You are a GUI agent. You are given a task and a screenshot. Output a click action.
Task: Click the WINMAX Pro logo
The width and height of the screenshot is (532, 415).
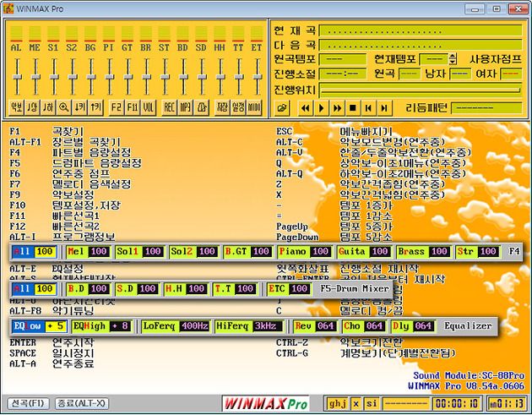pos(266,403)
